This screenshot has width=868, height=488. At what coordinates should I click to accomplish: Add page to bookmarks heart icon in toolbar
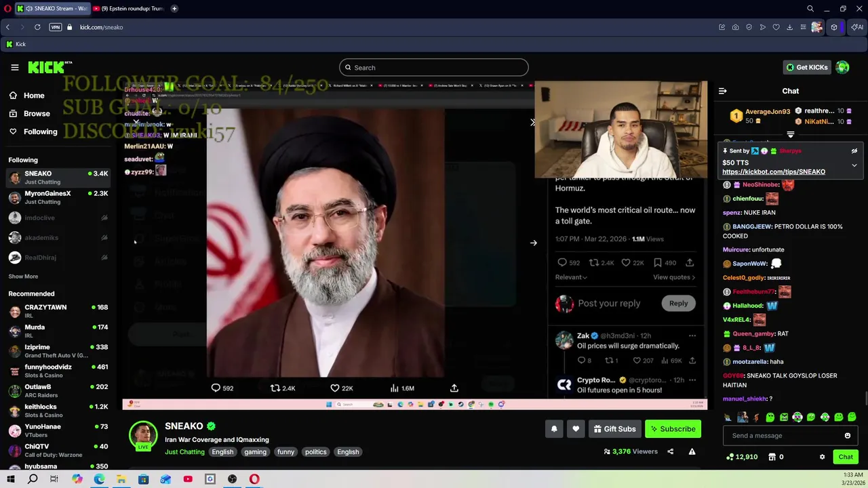[x=776, y=27]
